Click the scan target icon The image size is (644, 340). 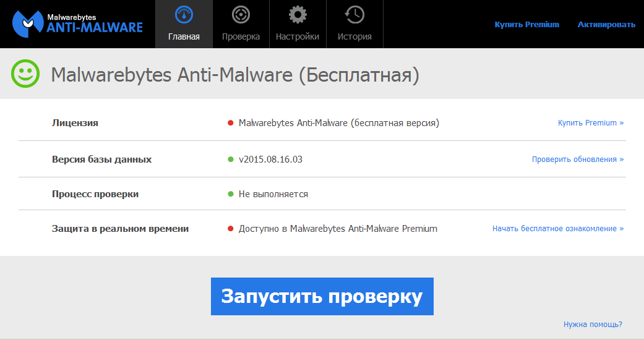click(x=241, y=14)
